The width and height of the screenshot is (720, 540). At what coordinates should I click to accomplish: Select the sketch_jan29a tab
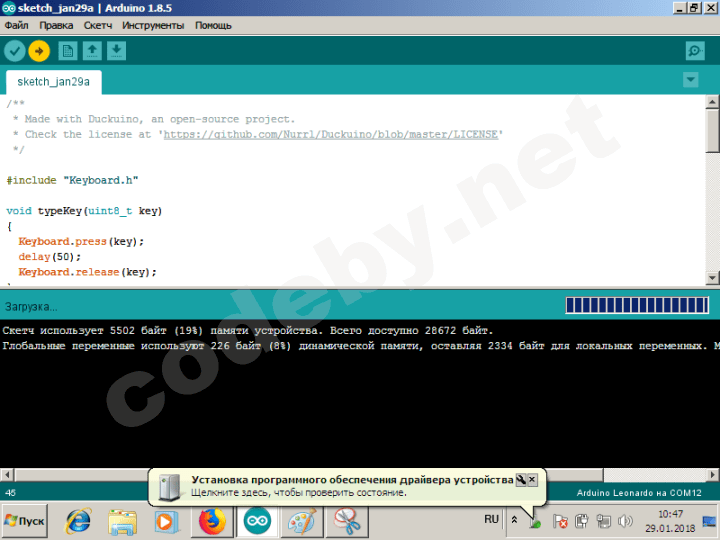tap(54, 82)
